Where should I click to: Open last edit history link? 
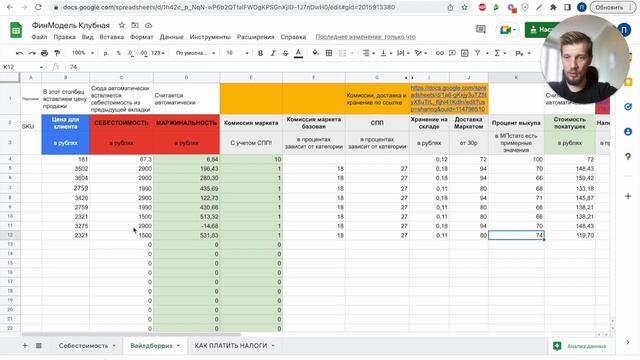coord(365,37)
